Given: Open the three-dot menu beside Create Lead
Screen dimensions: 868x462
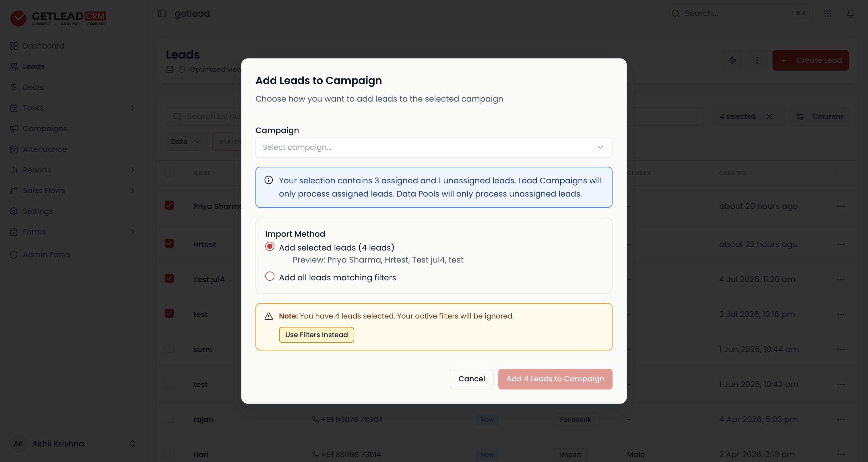Looking at the screenshot, I should (x=757, y=60).
